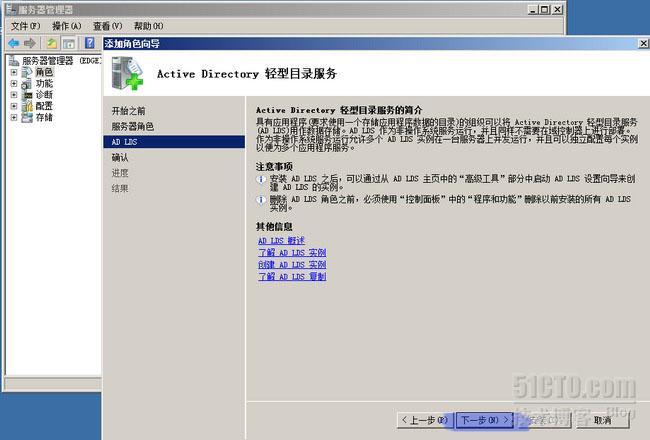The width and height of the screenshot is (650, 440).
Task: Close the 添加角色向导 dialog
Action: (x=643, y=44)
